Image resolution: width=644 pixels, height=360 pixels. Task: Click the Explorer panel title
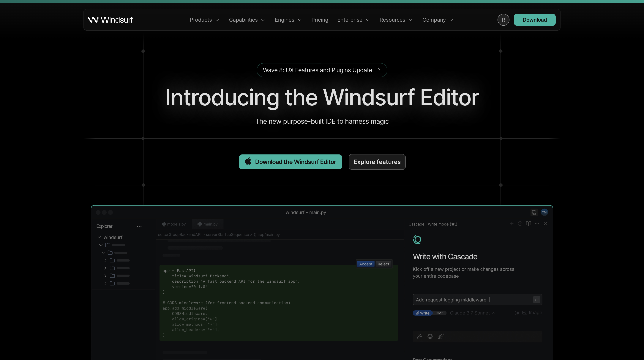click(x=104, y=226)
